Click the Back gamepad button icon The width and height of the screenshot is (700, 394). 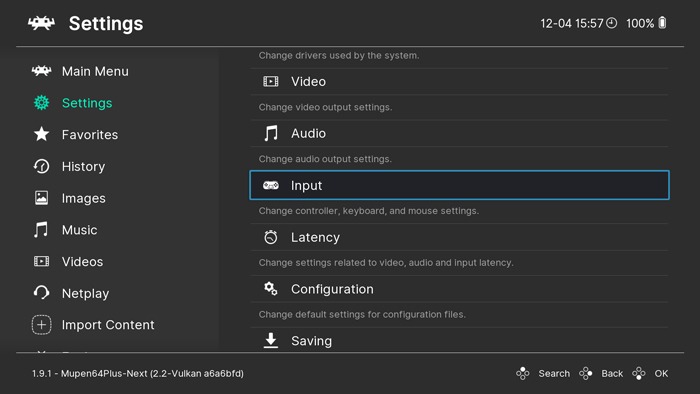point(586,373)
